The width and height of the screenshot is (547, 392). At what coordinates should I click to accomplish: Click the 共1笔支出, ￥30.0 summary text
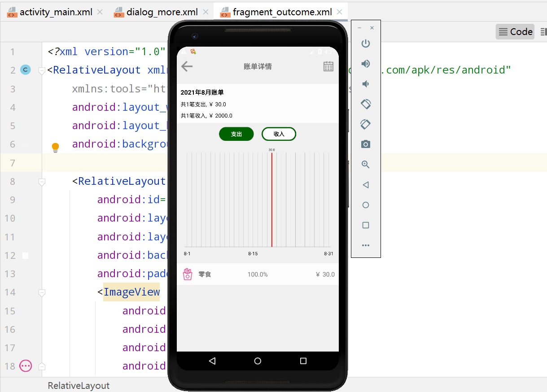203,105
